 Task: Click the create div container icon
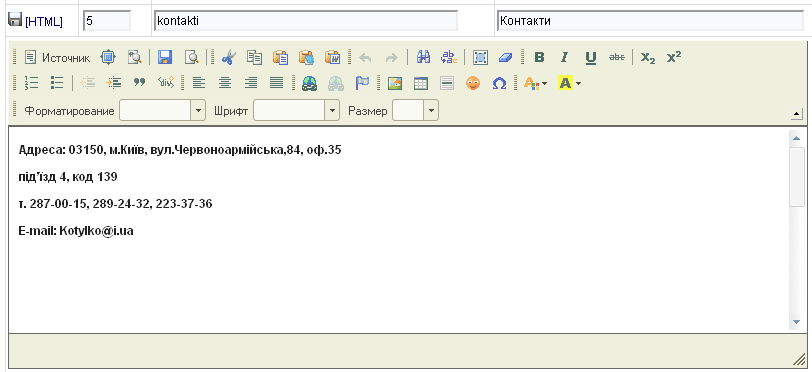click(166, 83)
